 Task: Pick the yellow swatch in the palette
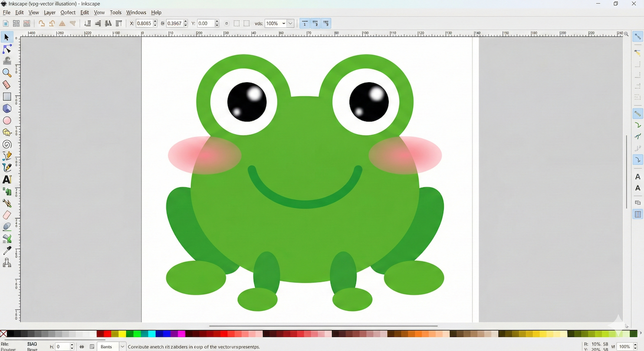(122, 334)
